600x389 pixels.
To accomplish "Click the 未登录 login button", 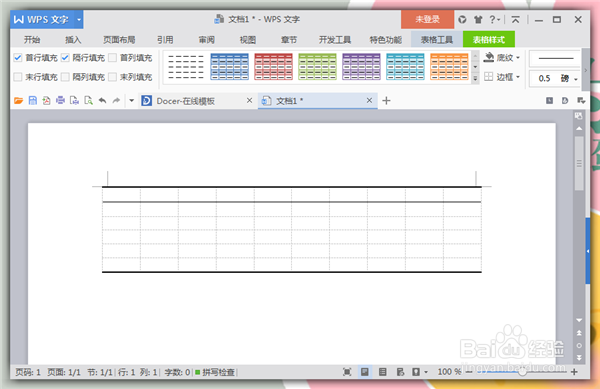I will pyautogui.click(x=427, y=20).
